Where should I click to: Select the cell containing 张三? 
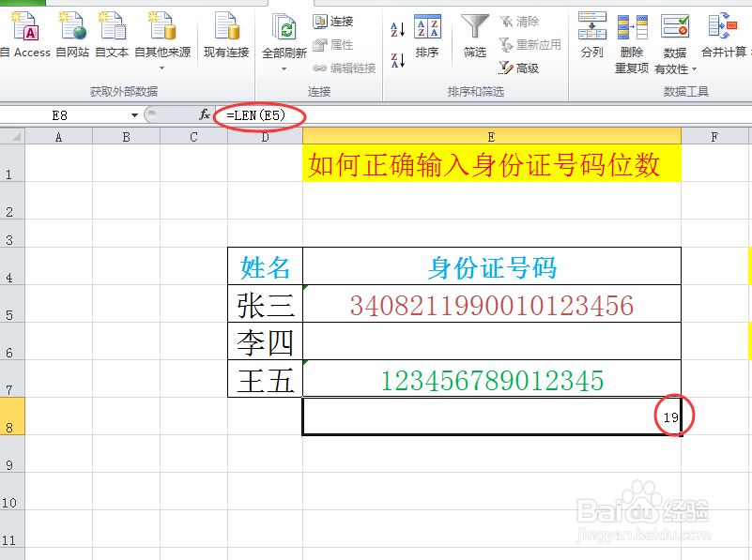(264, 301)
